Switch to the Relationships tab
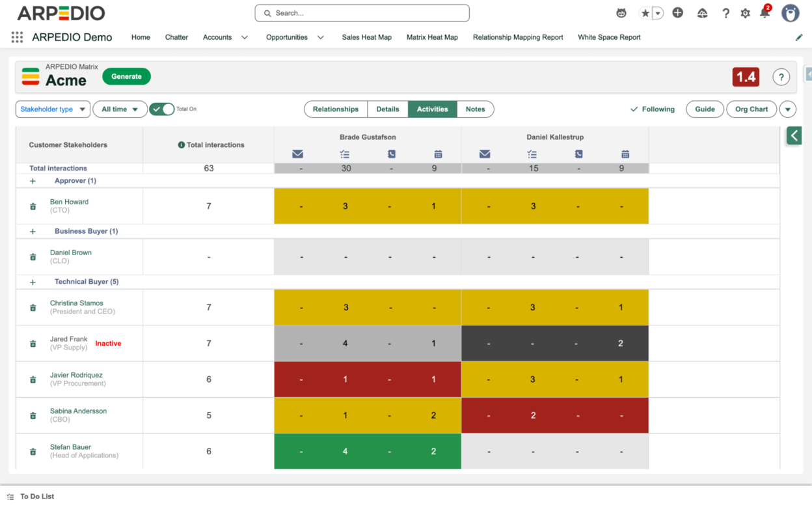This screenshot has width=812, height=507. coord(336,109)
